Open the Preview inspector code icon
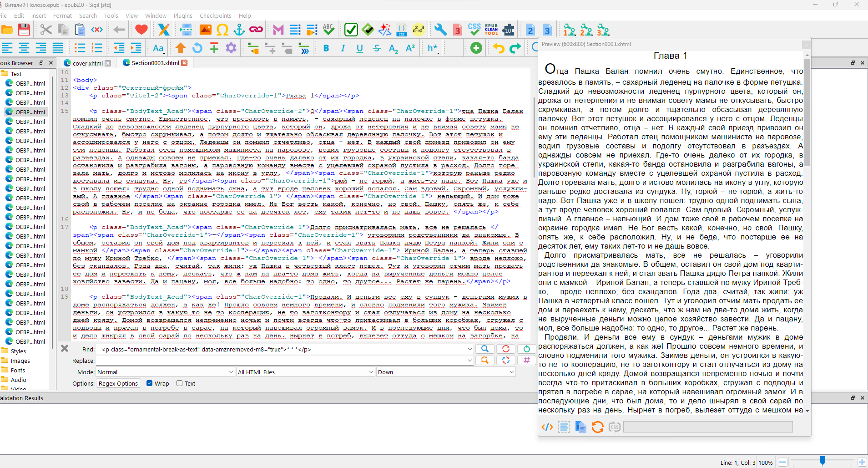Viewport: 868px width, 468px height. (x=547, y=427)
